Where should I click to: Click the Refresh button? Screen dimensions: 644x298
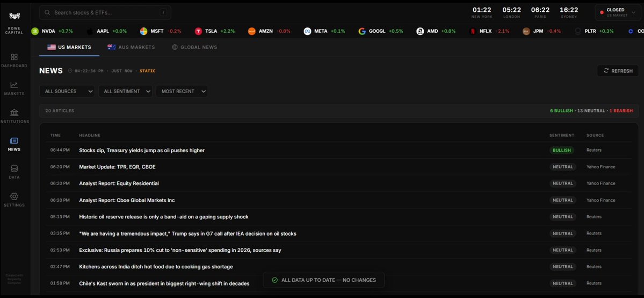coord(618,71)
